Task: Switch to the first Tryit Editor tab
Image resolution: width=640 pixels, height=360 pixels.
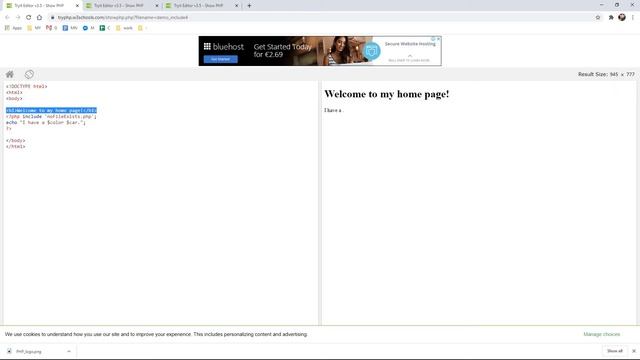Action: pos(40,6)
